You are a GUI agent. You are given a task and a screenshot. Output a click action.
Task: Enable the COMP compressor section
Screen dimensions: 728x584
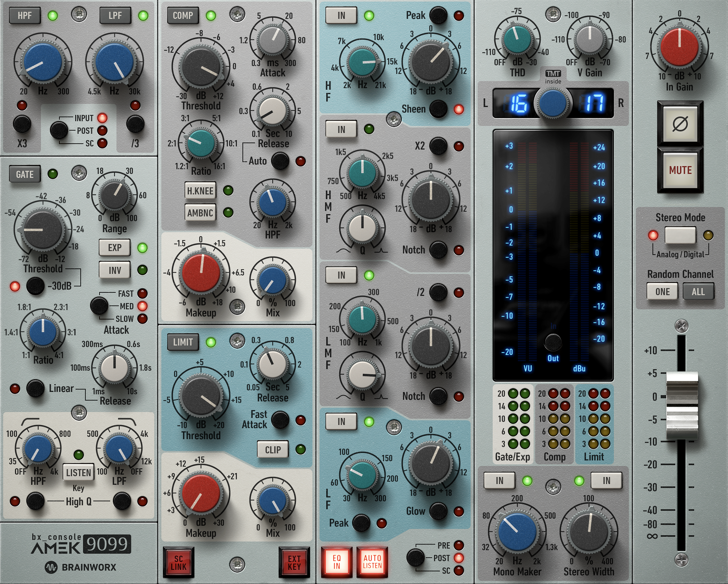183,16
